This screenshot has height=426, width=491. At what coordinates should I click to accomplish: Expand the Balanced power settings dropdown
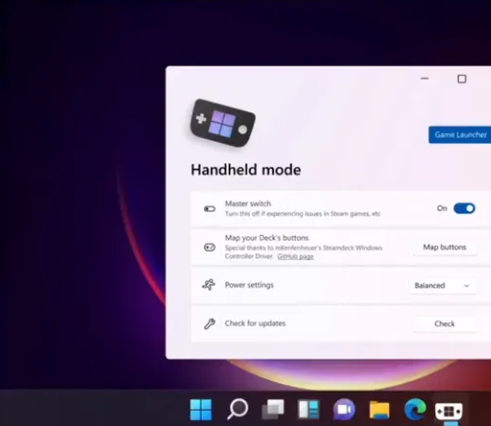443,285
